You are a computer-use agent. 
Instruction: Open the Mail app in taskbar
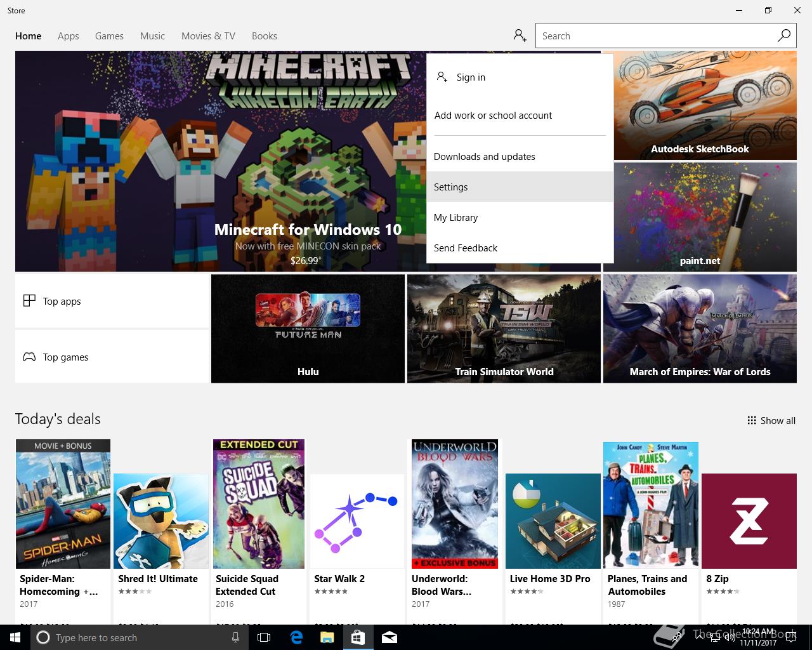(389, 637)
